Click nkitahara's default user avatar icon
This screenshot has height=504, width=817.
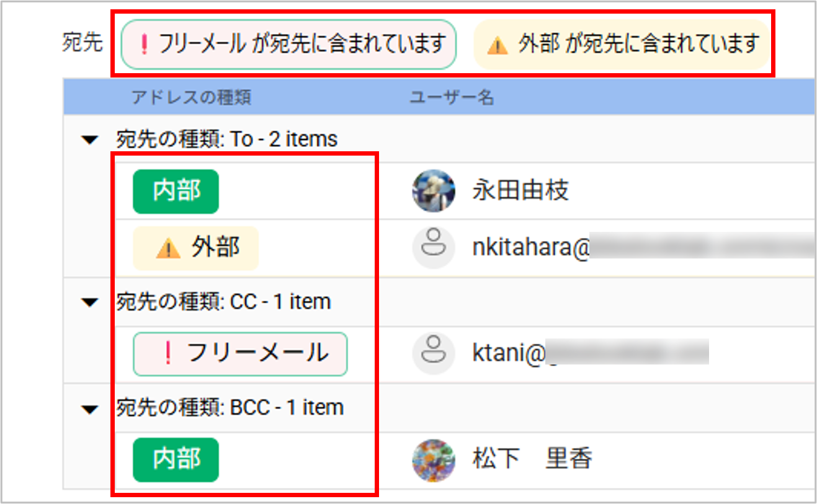click(433, 247)
